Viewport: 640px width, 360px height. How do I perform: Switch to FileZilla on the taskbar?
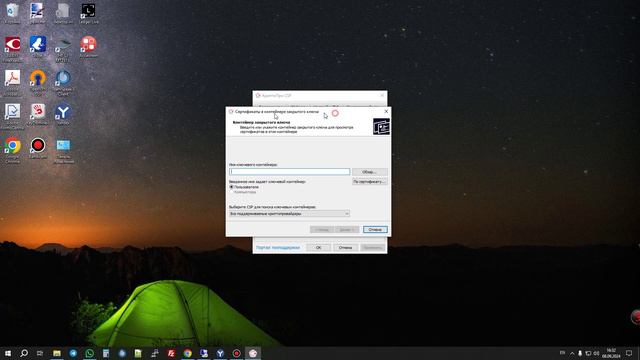click(171, 353)
